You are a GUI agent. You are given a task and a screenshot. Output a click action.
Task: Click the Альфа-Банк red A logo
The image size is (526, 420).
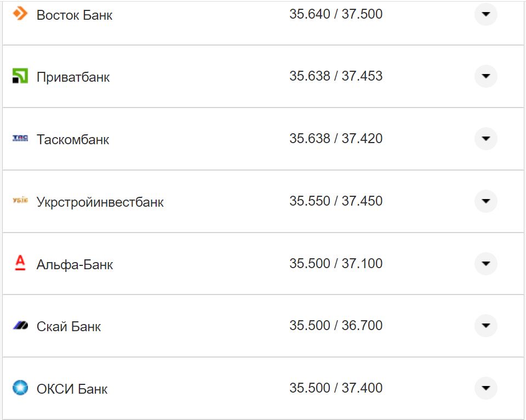coord(20,263)
